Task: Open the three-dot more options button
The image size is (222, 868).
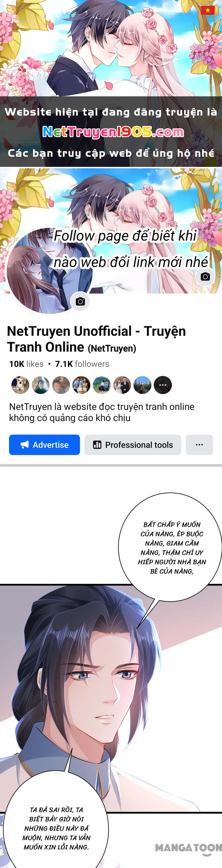Action: pyautogui.click(x=199, y=445)
